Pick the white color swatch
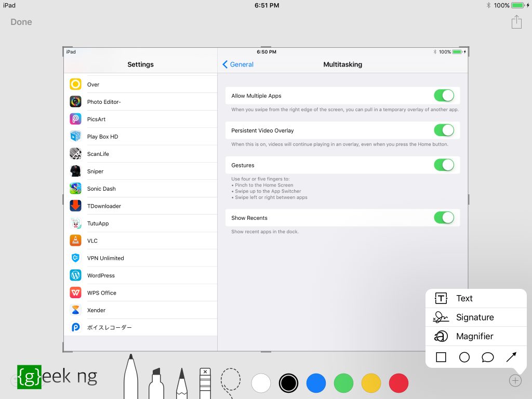 261,383
